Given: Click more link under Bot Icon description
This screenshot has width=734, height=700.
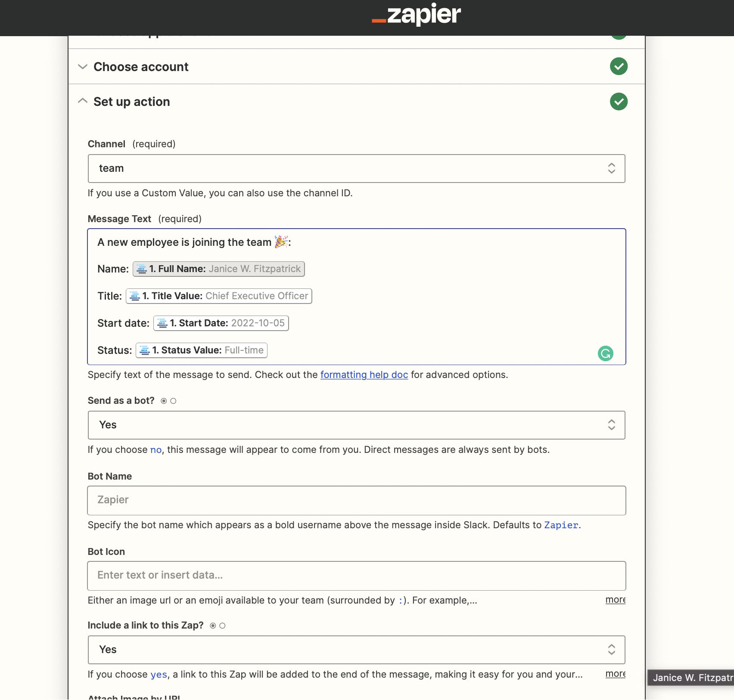Looking at the screenshot, I should point(615,600).
